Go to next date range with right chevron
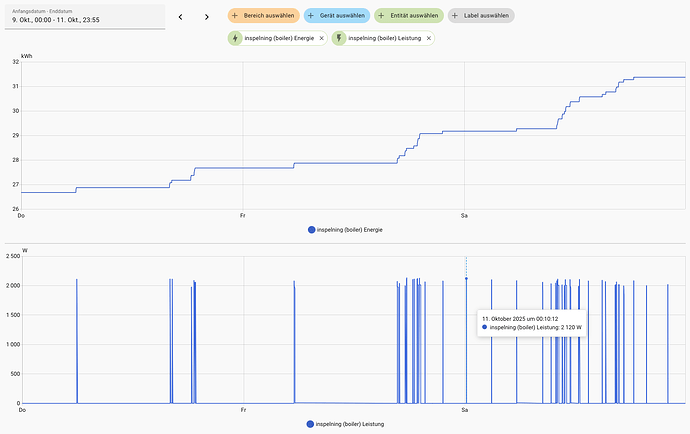This screenshot has width=690, height=434. click(x=206, y=17)
